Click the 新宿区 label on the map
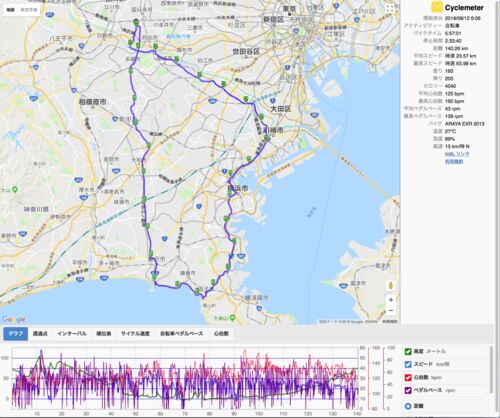The width and height of the screenshot is (500, 418). [x=273, y=20]
